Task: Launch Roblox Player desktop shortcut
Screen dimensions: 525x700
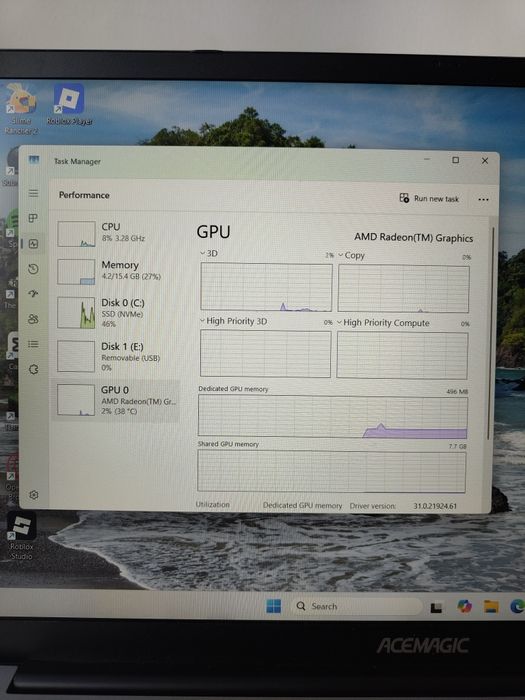Action: tap(69, 104)
